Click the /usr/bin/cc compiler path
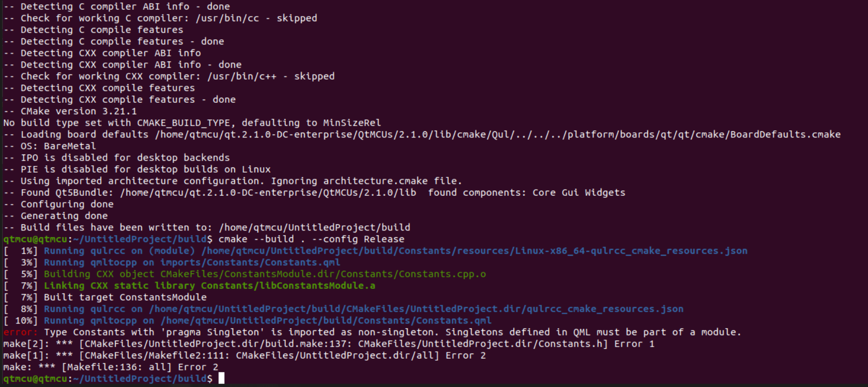Screen dimensions: 868x387 coord(227,19)
